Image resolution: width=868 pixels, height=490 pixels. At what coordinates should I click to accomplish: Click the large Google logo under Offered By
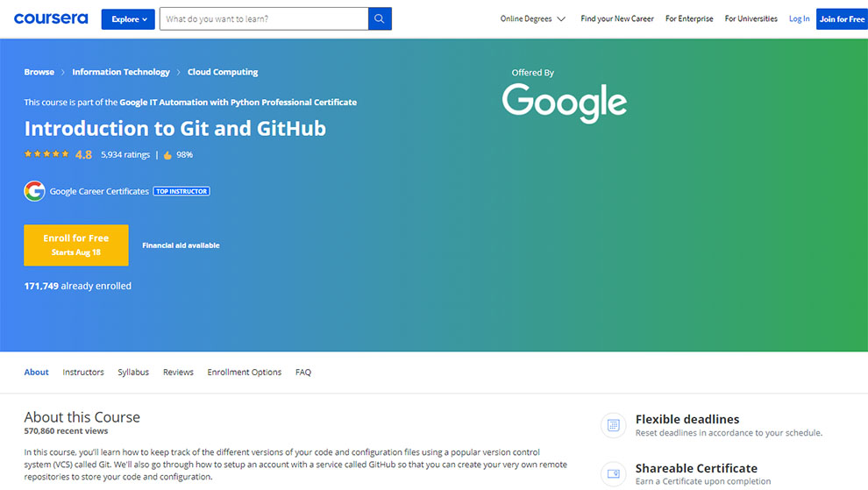coord(564,103)
